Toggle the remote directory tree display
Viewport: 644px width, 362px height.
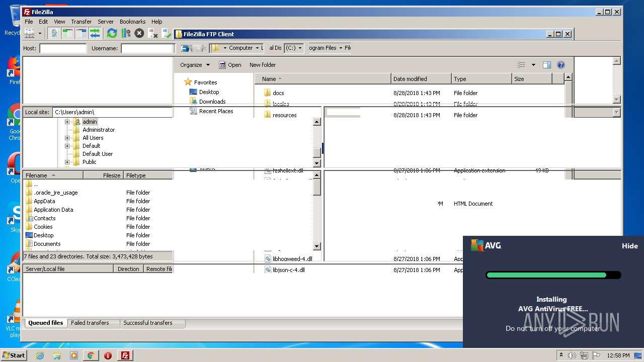(81, 33)
